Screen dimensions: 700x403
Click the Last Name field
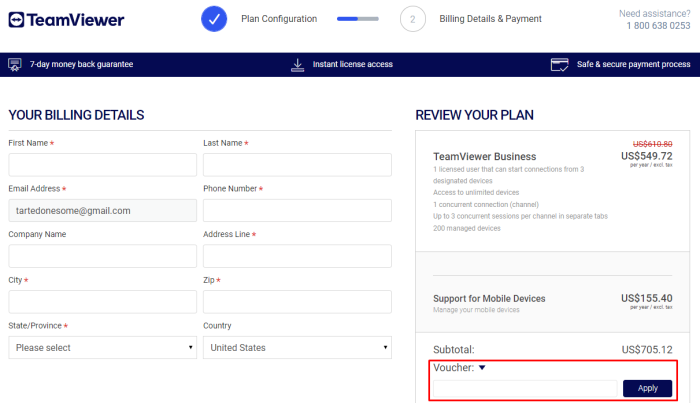click(x=297, y=165)
